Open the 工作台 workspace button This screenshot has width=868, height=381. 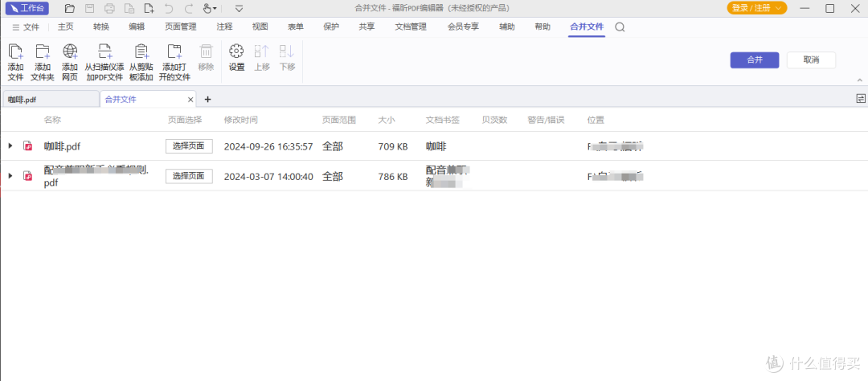[27, 8]
